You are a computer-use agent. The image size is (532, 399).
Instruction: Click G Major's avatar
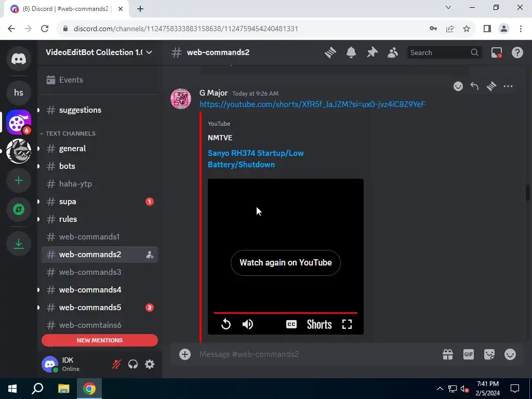point(180,99)
